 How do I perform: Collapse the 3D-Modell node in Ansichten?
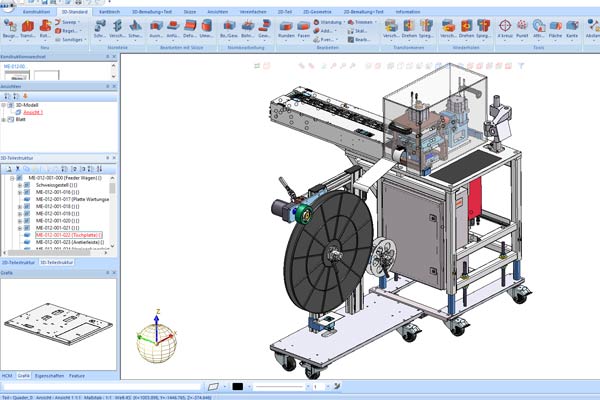point(4,105)
